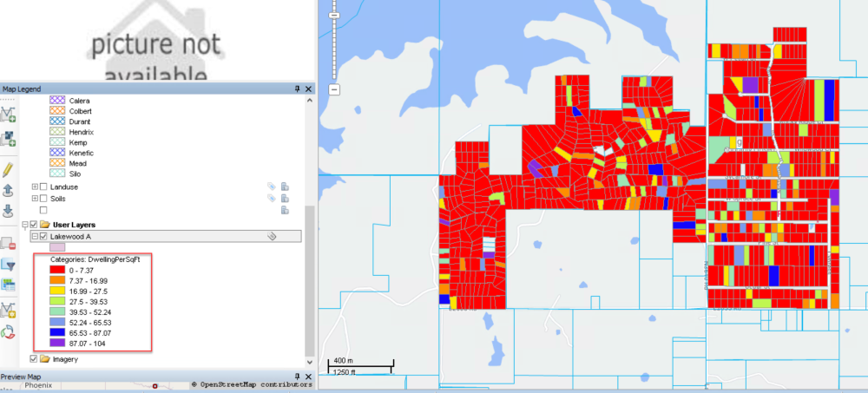Click the orange 7.37 - 16.99 swatch

(57, 280)
